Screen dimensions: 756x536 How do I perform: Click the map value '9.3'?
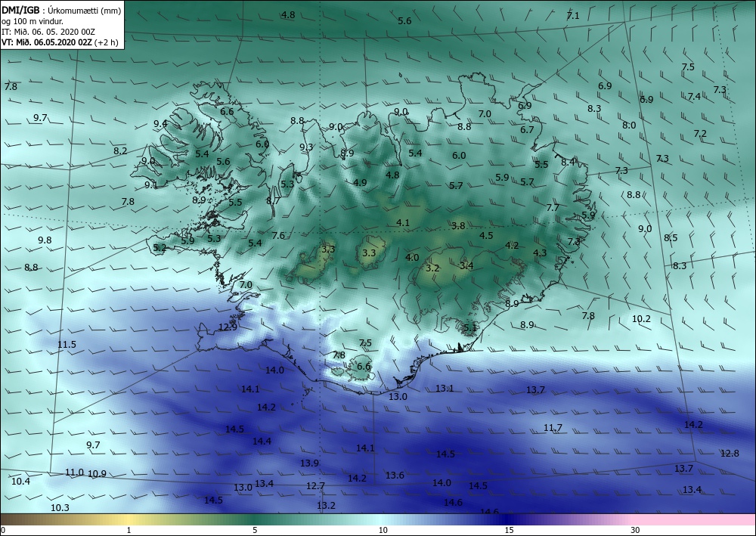(306, 147)
